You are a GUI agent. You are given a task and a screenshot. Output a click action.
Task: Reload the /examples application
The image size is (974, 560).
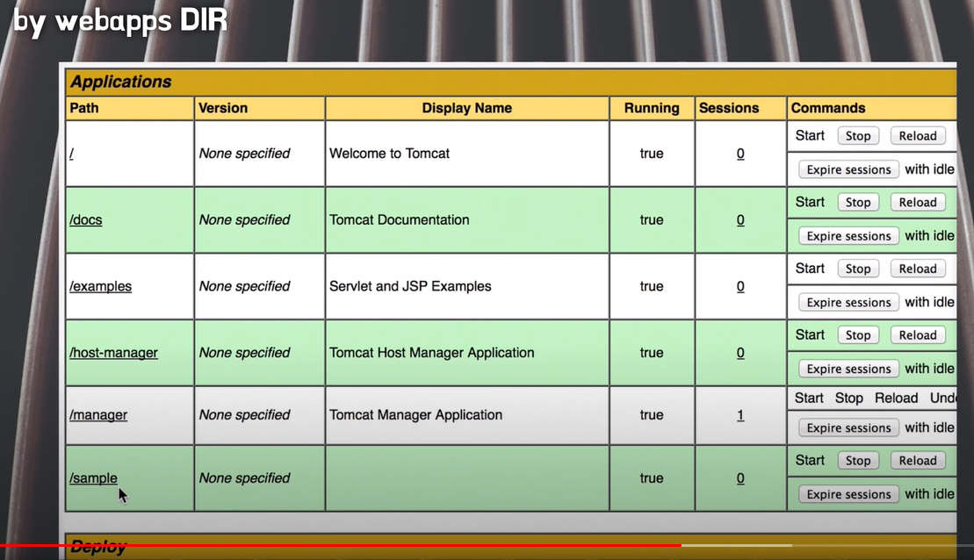[918, 269]
